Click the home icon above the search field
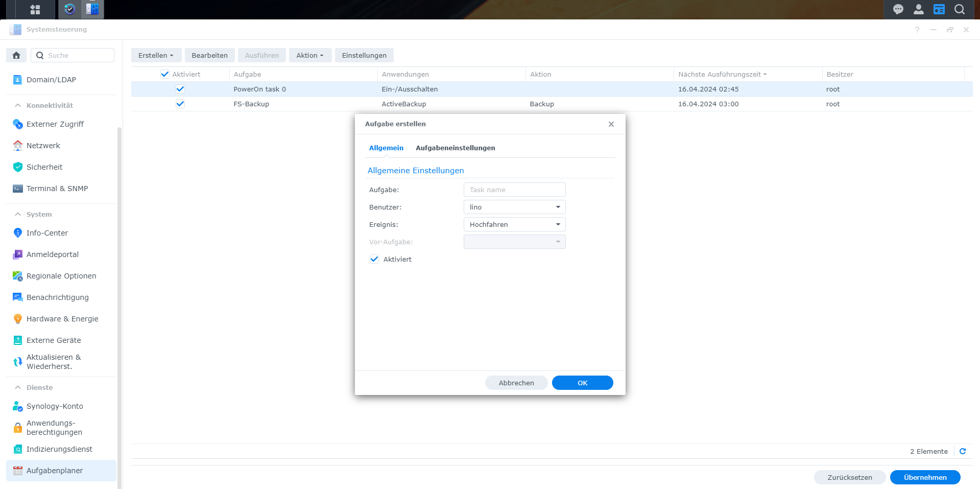Screen dimensions: 980x489 [16, 55]
